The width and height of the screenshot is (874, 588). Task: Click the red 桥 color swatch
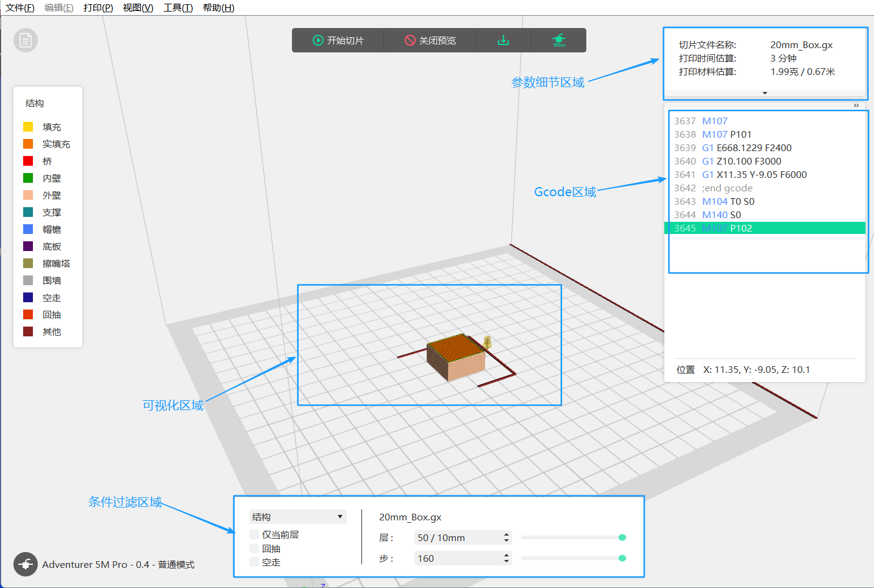[x=28, y=161]
